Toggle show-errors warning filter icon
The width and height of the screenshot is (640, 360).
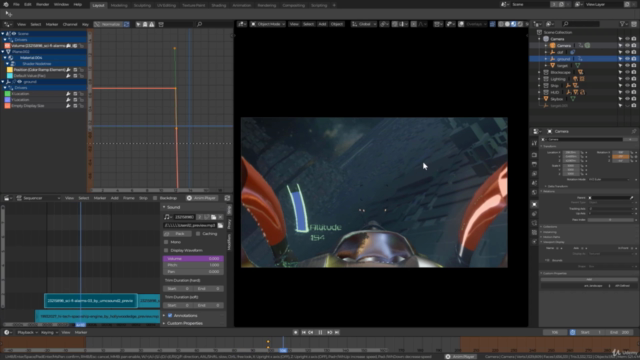point(151,24)
